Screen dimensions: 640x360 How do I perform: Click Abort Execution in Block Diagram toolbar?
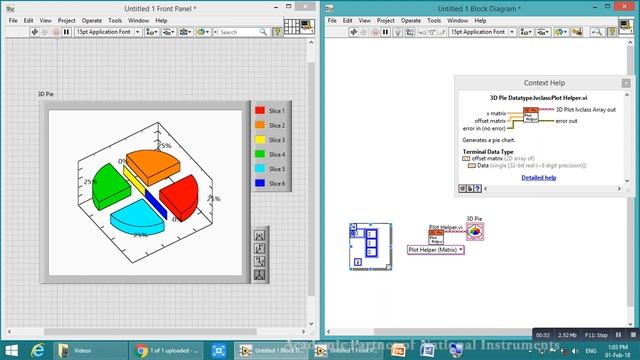[x=375, y=32]
